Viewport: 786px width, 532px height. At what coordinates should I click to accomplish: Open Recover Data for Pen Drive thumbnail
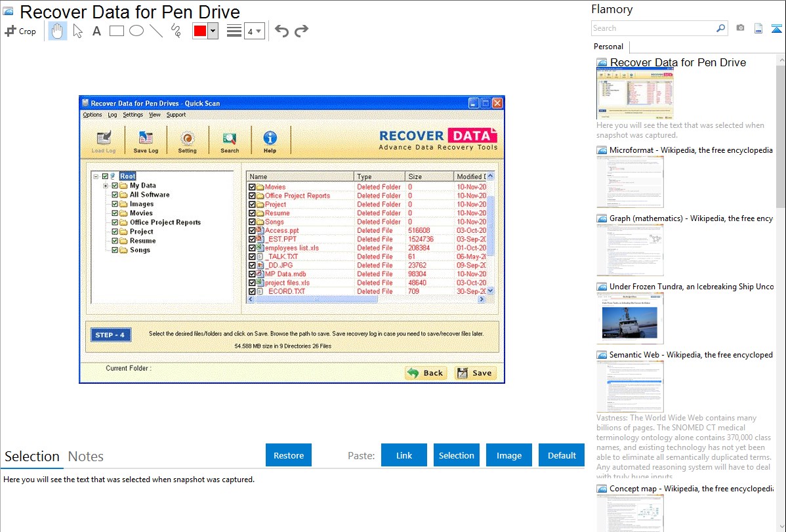pos(634,94)
